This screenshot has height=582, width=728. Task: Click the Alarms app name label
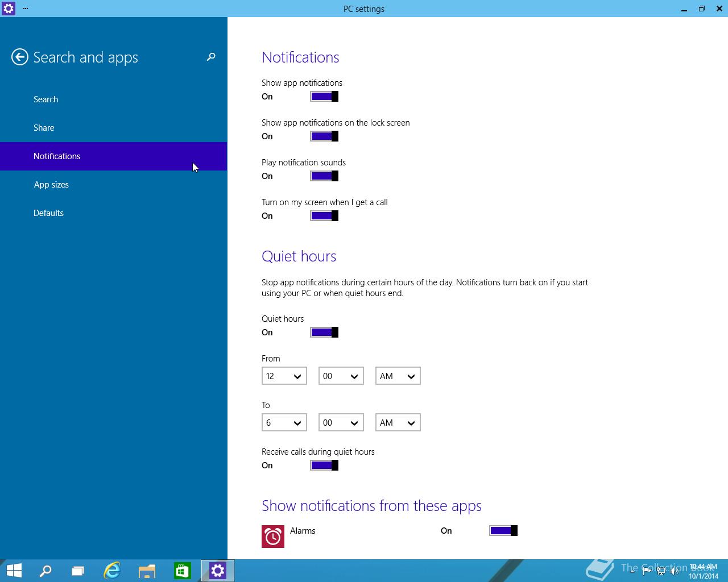[303, 531]
